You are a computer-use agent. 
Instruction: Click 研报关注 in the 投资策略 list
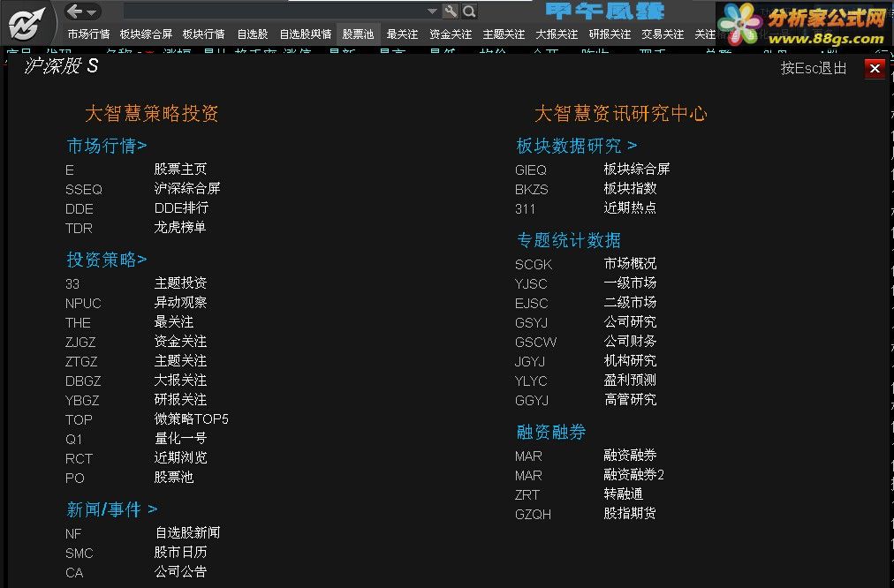[x=180, y=399]
